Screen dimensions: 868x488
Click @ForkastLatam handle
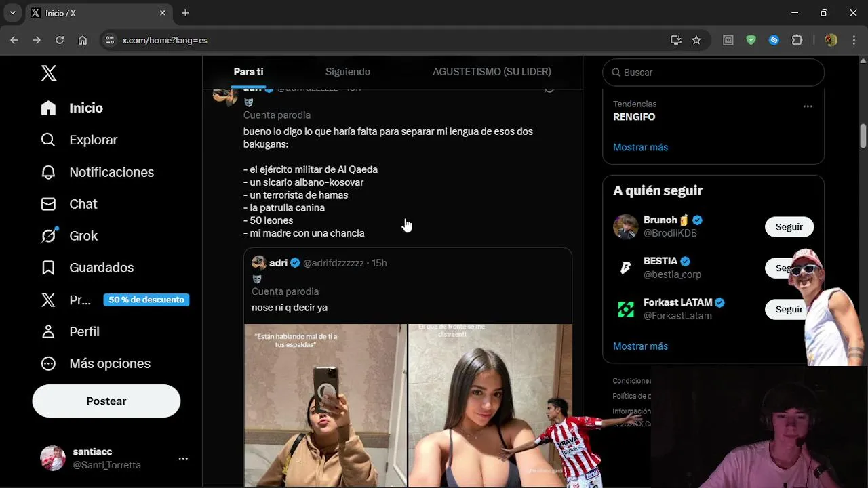coord(677,316)
